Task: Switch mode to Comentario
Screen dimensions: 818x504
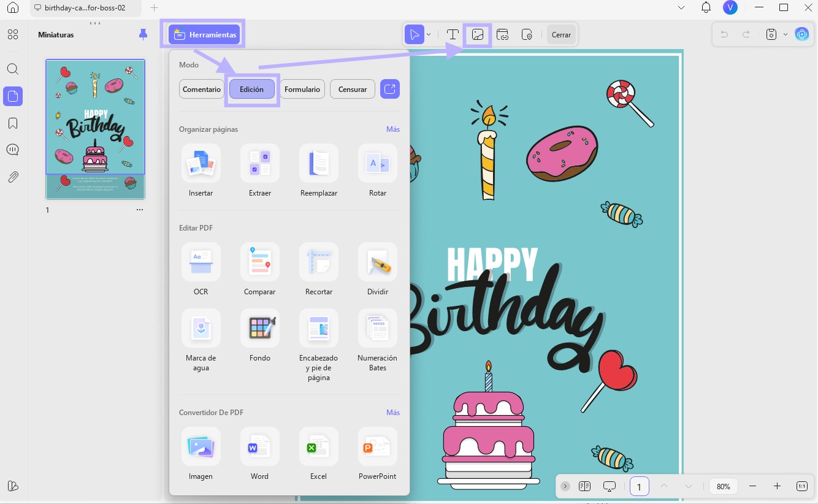Action: point(202,89)
